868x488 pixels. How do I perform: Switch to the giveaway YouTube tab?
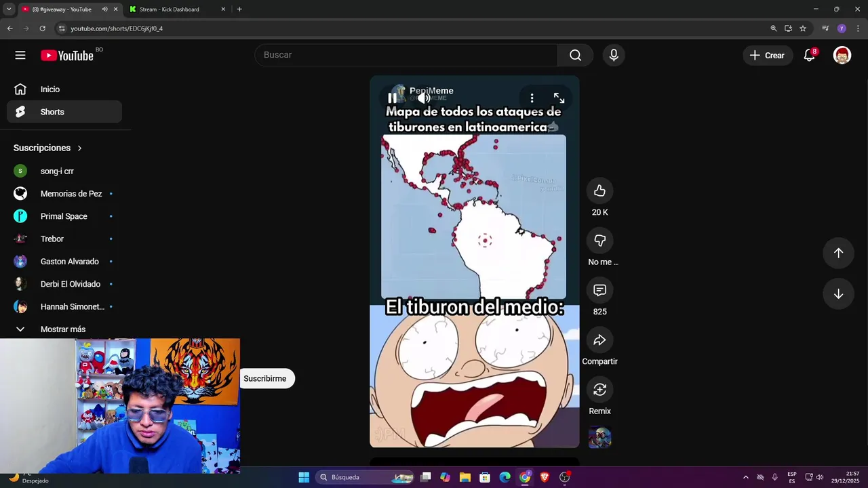click(x=62, y=9)
